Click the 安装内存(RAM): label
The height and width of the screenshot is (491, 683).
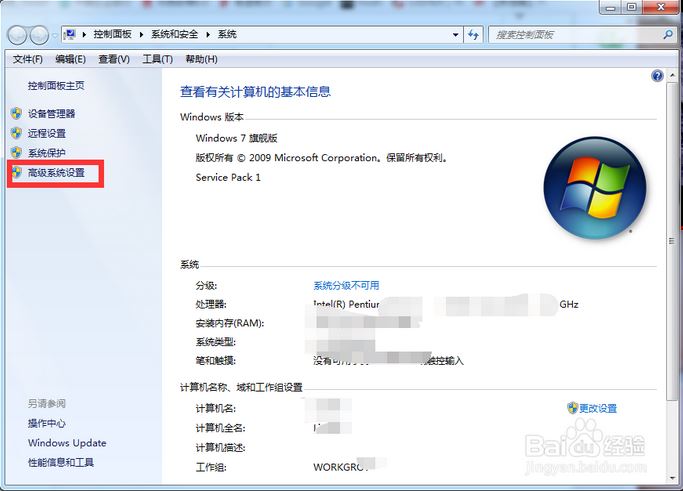click(x=230, y=323)
